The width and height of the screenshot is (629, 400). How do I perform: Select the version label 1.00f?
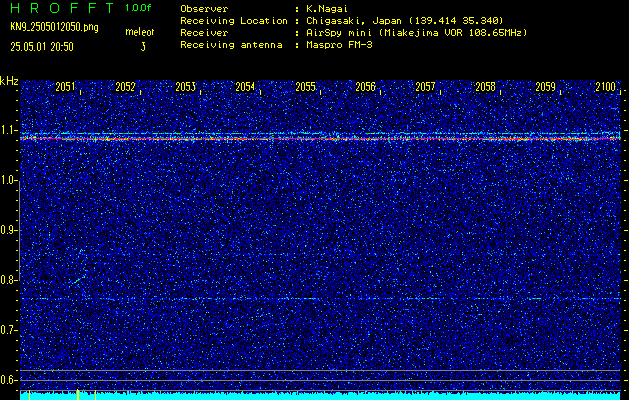138,8
